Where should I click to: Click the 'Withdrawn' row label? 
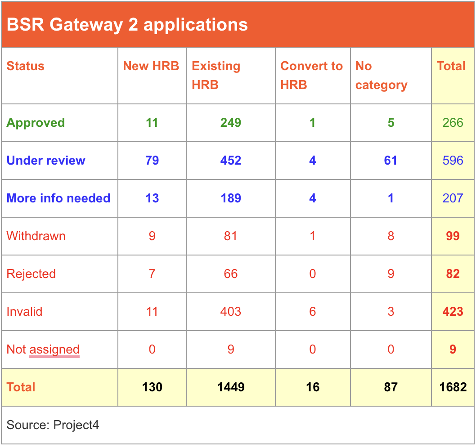[36, 236]
